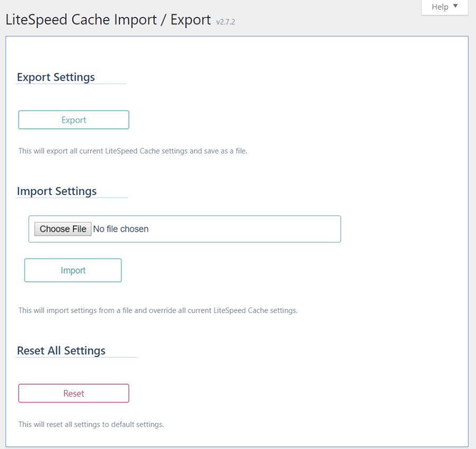This screenshot has height=449, width=476.
Task: Click the Import settings button
Action: pyautogui.click(x=73, y=270)
